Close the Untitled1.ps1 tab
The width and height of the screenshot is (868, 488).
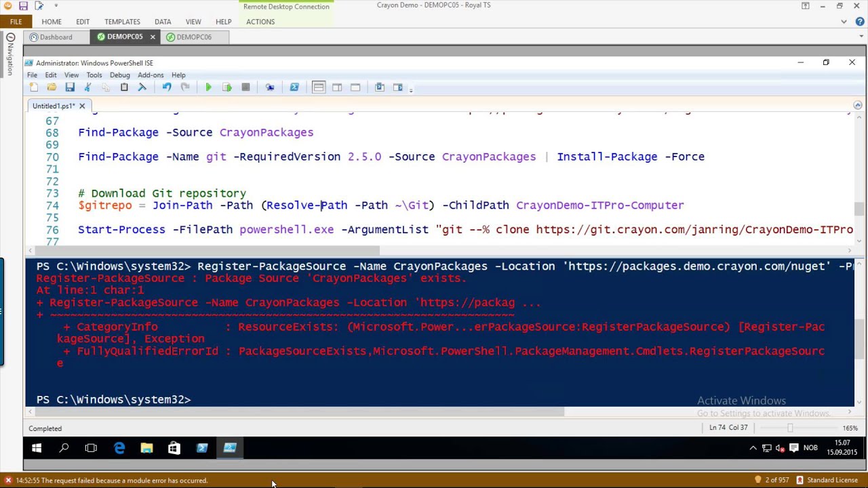tap(82, 106)
